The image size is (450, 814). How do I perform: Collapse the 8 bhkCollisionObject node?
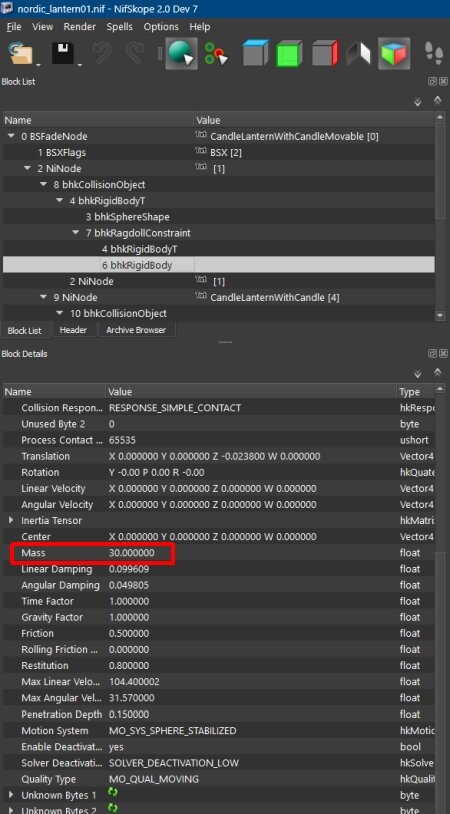click(44, 184)
